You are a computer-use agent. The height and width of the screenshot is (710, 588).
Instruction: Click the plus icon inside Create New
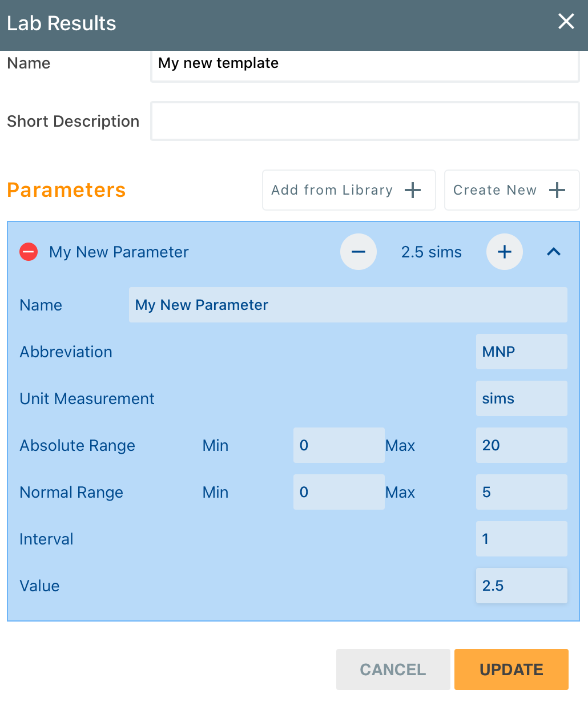point(557,190)
